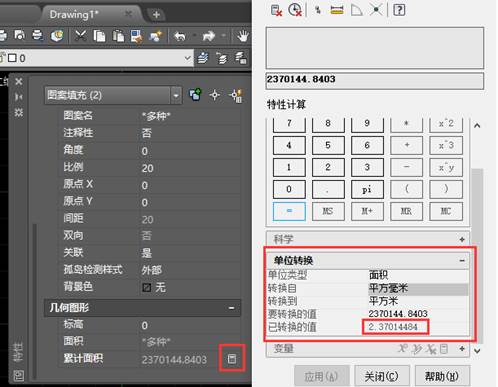Click the 应用(A) button
498x387 pixels.
322,377
